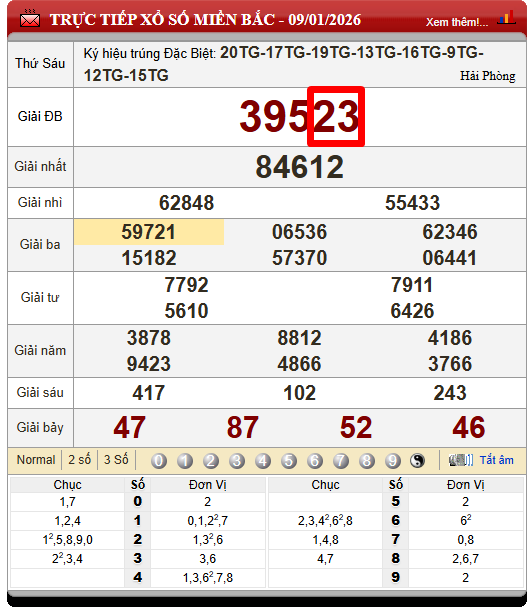This screenshot has width=532, height=607.
Task: Click the Thứ Sáu weekday cell
Action: [40, 63]
